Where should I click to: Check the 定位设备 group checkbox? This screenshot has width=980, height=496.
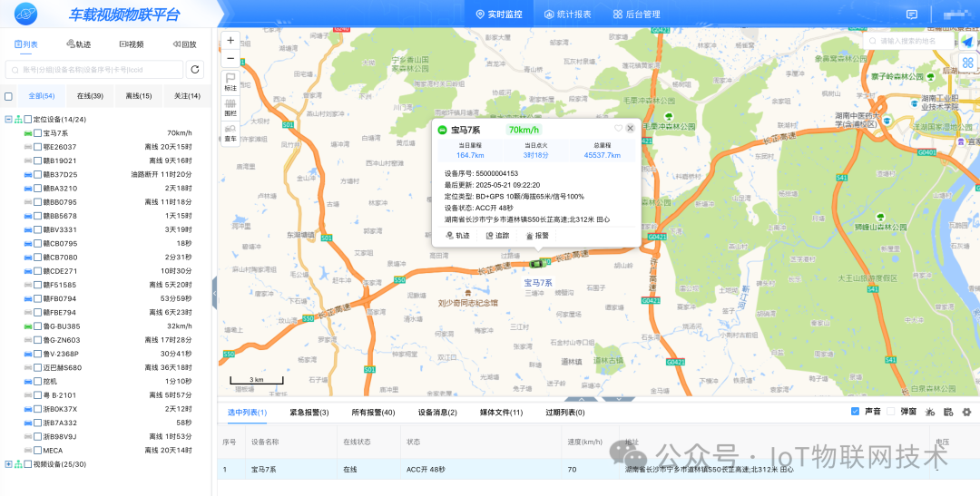[x=27, y=120]
